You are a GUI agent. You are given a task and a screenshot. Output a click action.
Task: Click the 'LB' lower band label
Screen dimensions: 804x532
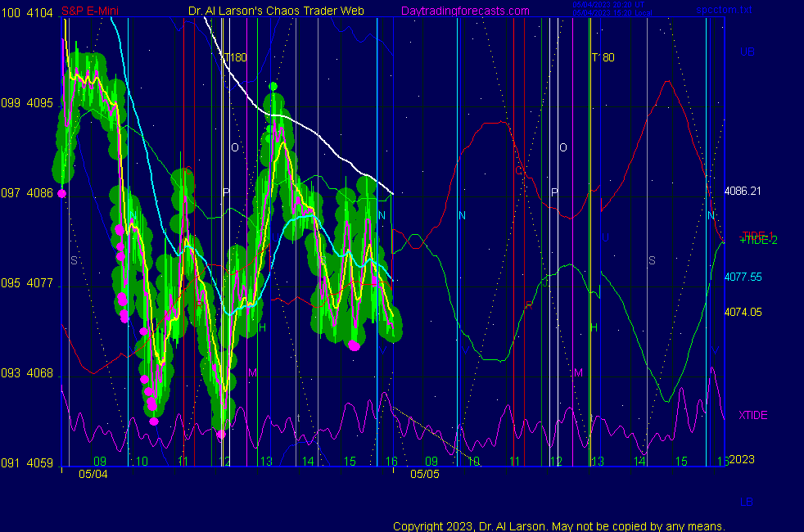[747, 502]
